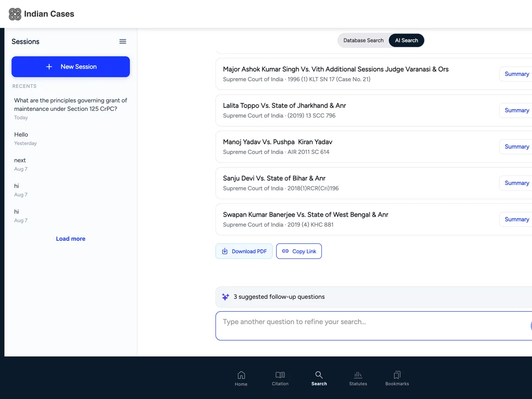The image size is (532, 399).
Task: Click the Citation open-book icon
Action: click(280, 375)
